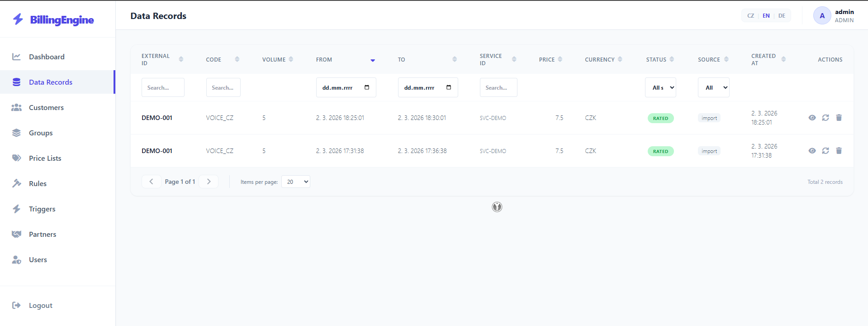The height and width of the screenshot is (326, 868).
Task: Focus the External ID search field
Action: coord(163,87)
